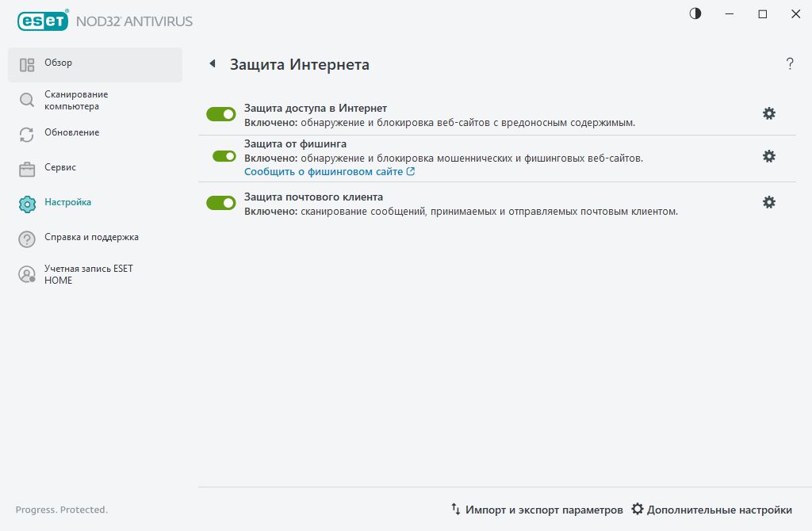This screenshot has height=531, width=812.
Task: Select the Обновление sidebar icon
Action: pos(26,134)
